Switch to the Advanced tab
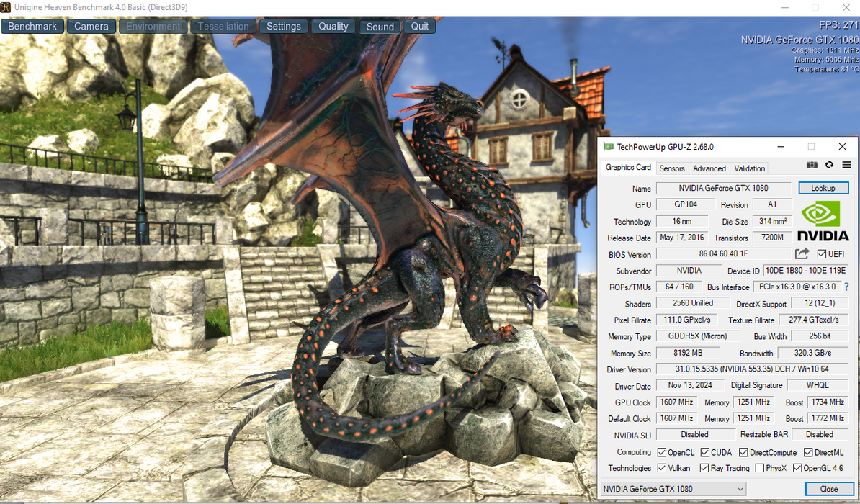 709,168
